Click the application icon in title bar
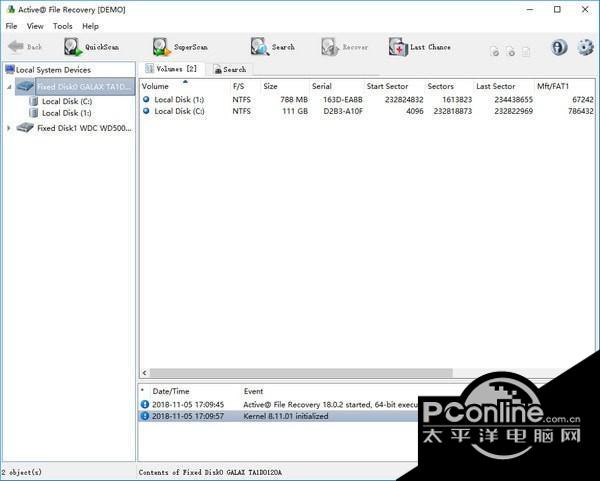This screenshot has width=600, height=481. [11, 9]
